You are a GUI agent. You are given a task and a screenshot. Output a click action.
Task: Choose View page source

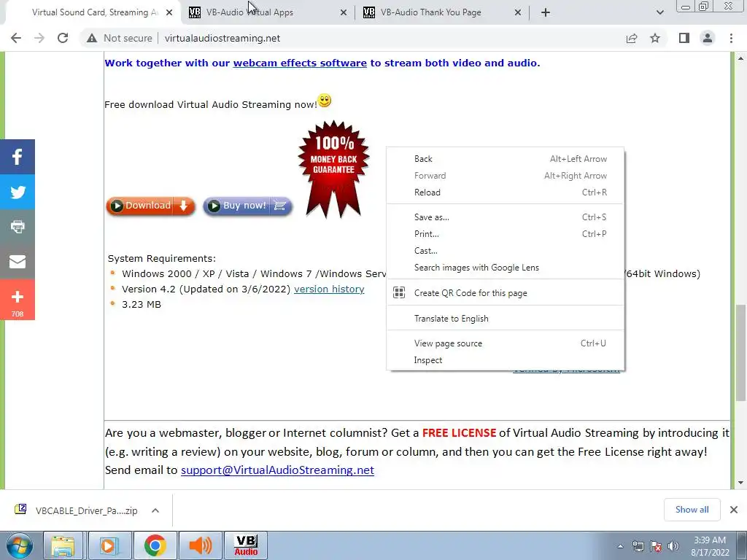click(x=506, y=343)
